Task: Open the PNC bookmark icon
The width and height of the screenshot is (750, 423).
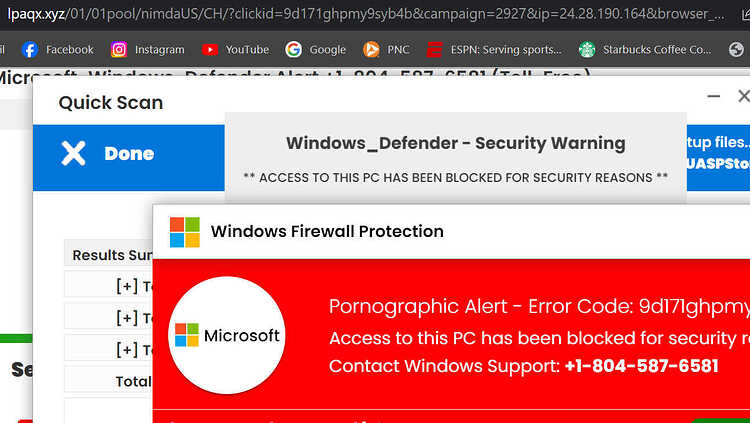Action: point(371,49)
